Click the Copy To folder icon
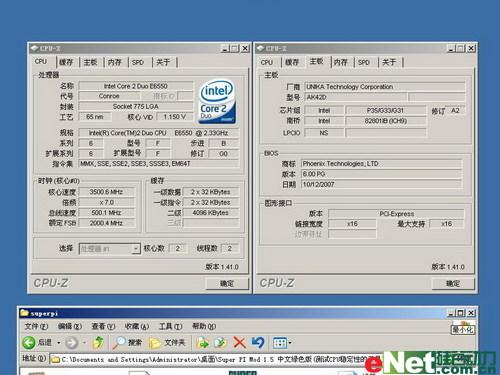Viewport: 500px width, 375px height. 221,342
